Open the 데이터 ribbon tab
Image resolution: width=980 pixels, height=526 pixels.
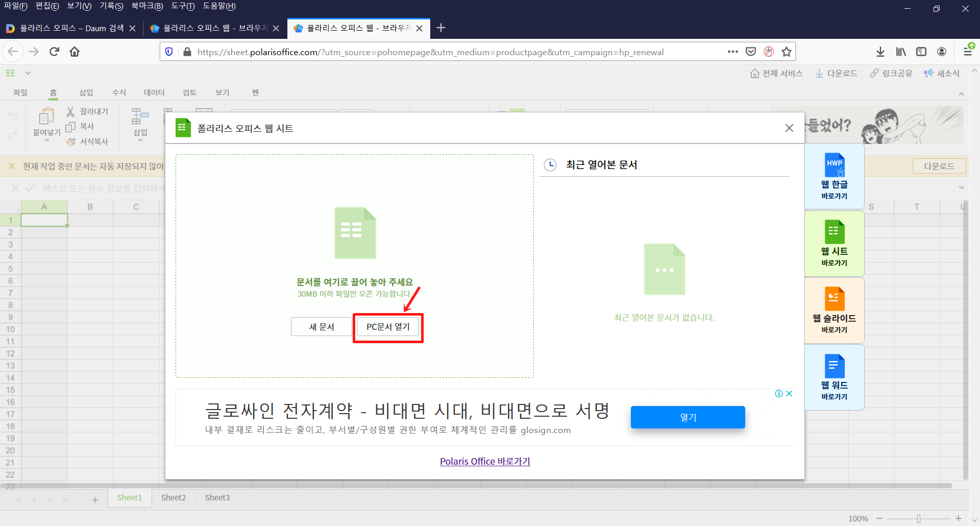[154, 92]
